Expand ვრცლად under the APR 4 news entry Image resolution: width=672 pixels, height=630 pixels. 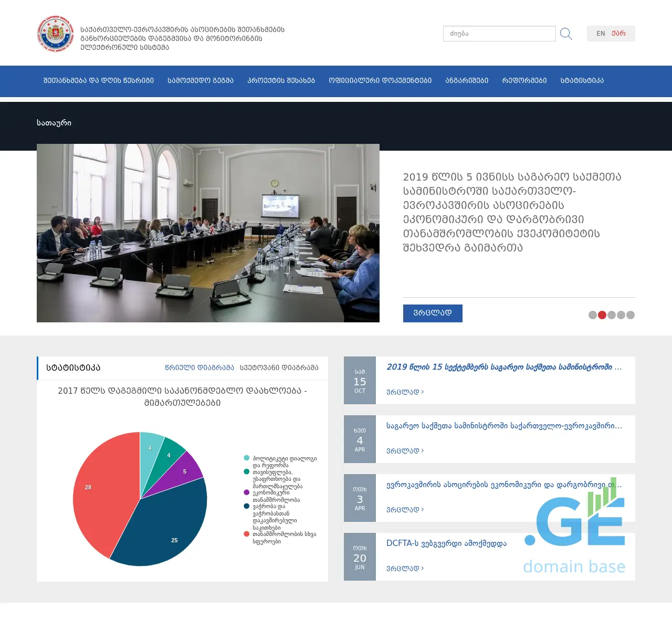point(404,450)
